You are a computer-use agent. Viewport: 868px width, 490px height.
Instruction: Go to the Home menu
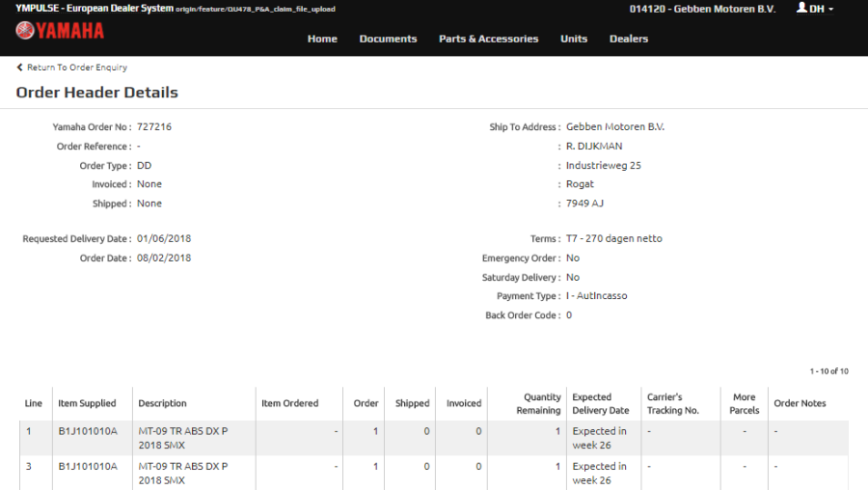(x=322, y=39)
